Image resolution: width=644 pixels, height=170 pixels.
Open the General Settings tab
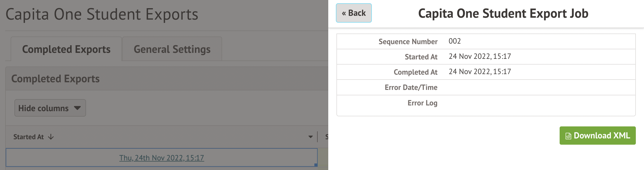[172, 49]
